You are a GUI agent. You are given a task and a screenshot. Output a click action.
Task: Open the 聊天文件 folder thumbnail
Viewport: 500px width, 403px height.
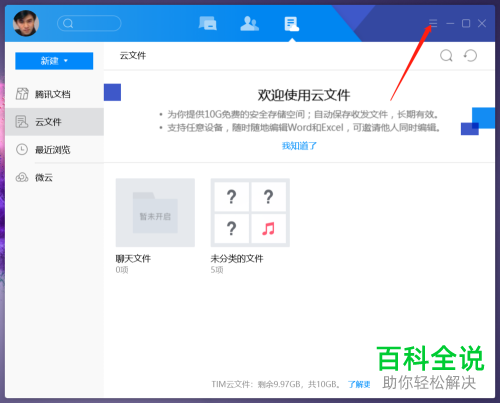click(155, 213)
